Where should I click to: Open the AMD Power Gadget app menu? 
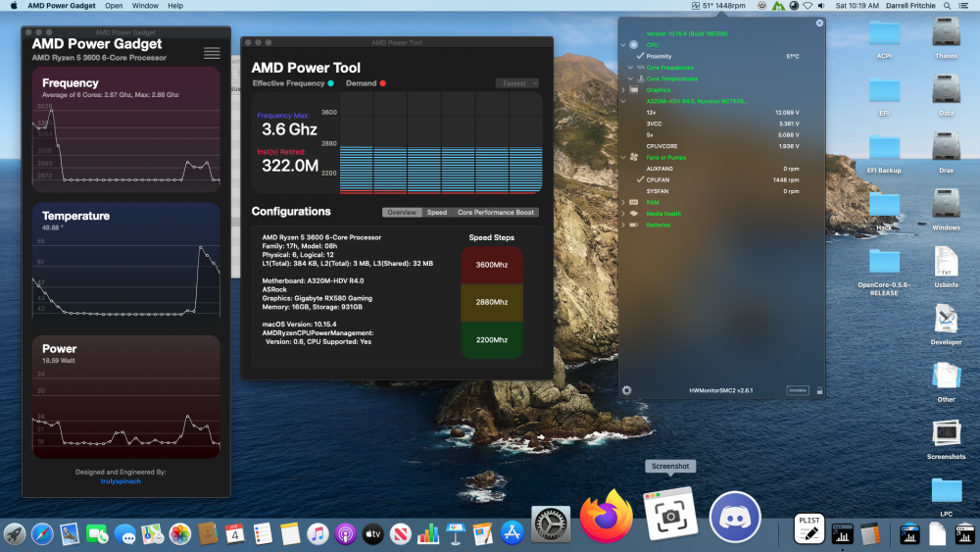coord(61,6)
